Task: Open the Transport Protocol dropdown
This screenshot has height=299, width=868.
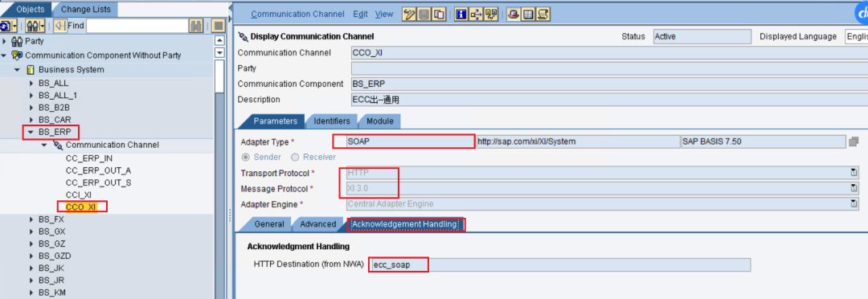Action: point(854,173)
